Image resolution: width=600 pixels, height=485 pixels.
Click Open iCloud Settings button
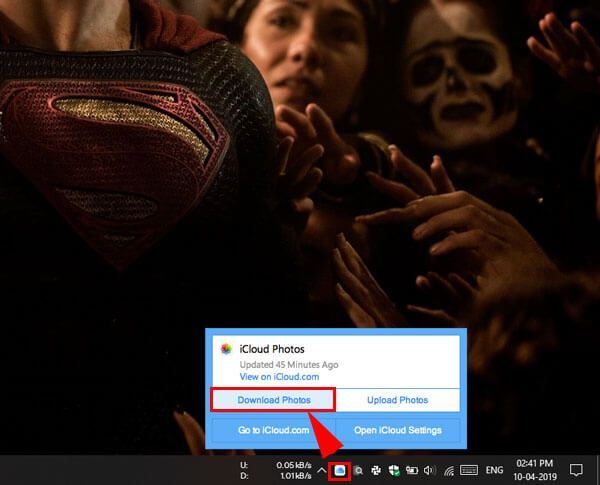[x=398, y=430]
